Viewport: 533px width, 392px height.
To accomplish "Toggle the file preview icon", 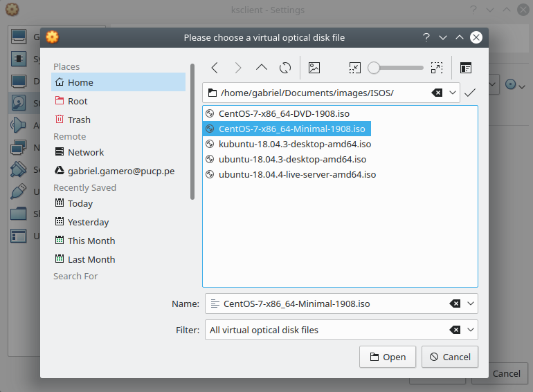I will point(314,68).
